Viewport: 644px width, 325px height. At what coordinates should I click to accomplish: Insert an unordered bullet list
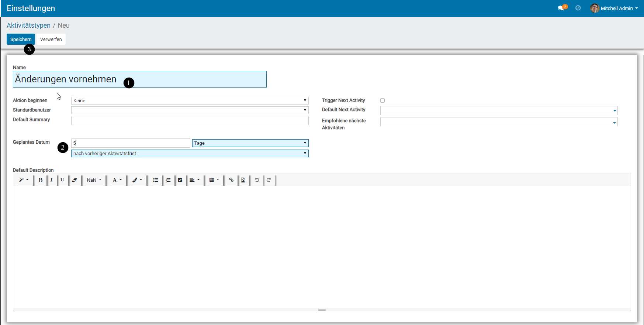(156, 180)
